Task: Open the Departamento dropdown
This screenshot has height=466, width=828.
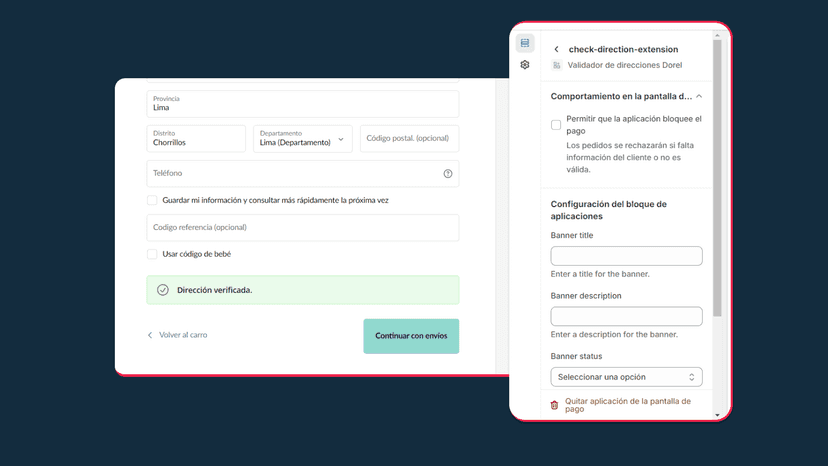Action: coord(303,138)
